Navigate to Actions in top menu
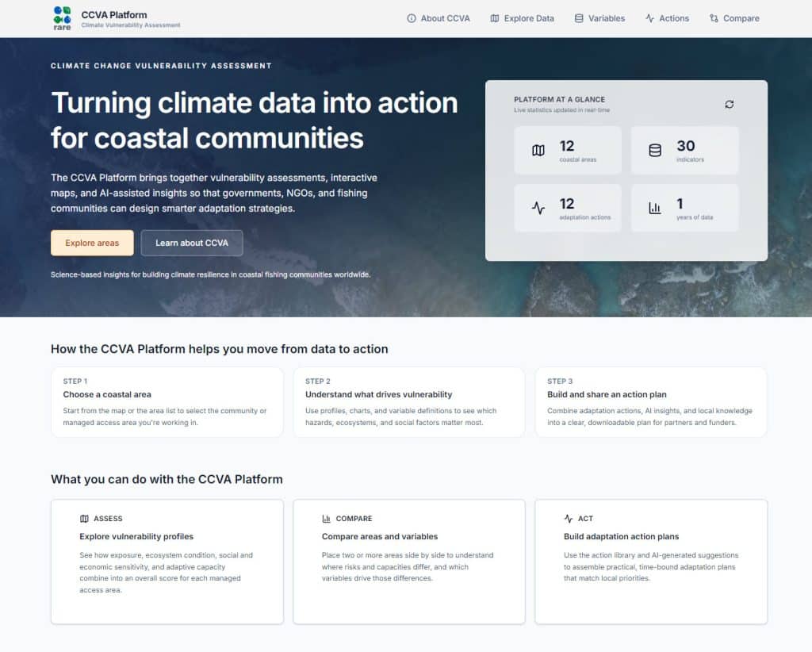The image size is (812, 652). click(x=667, y=18)
